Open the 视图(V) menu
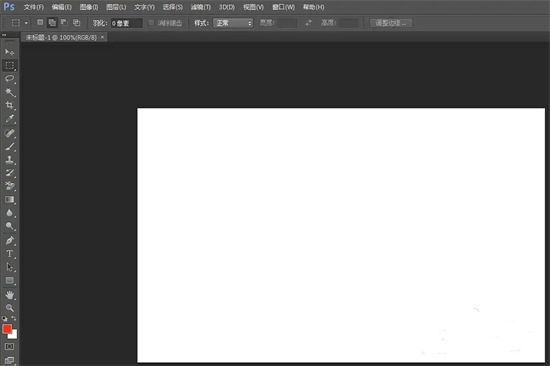Image resolution: width=550 pixels, height=366 pixels. tap(253, 7)
